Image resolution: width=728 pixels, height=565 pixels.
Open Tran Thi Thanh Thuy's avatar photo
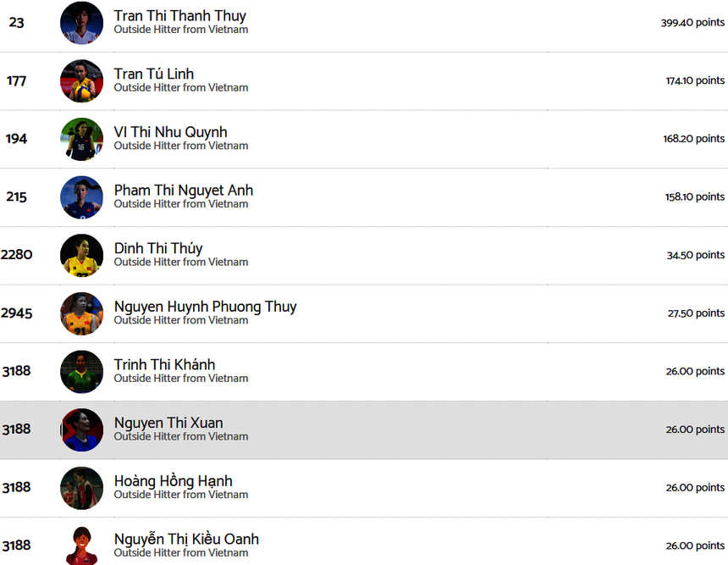click(81, 23)
